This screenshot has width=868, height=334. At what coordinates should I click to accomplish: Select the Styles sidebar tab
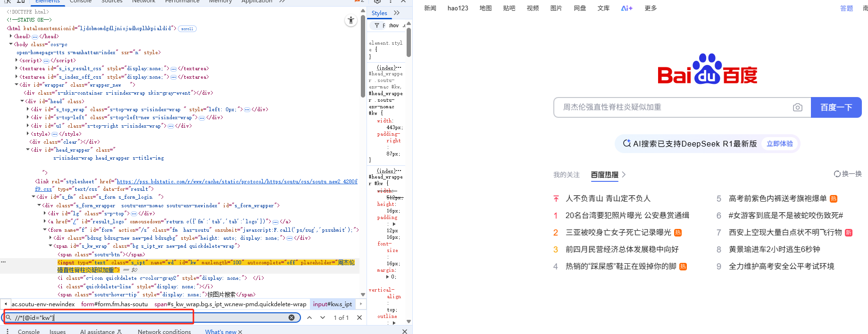pyautogui.click(x=379, y=13)
